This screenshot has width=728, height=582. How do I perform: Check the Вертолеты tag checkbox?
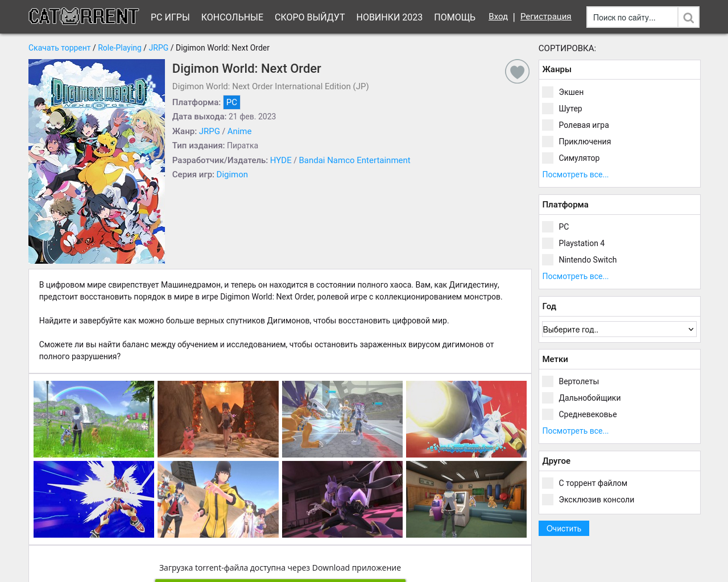coord(548,381)
